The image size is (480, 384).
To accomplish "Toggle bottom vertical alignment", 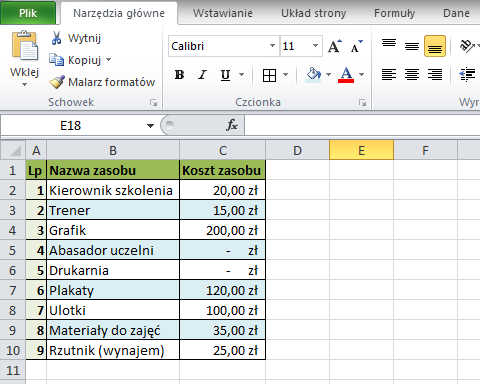I will click(435, 46).
